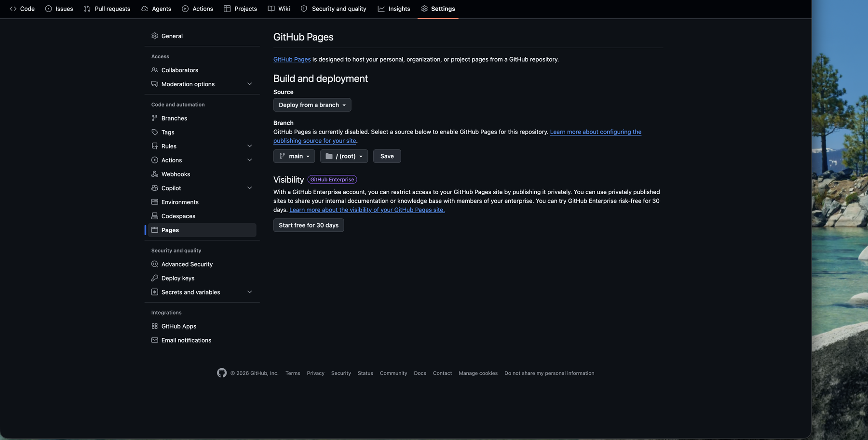Open Security and quality tab
Screen dimensions: 868x440
coord(333,9)
